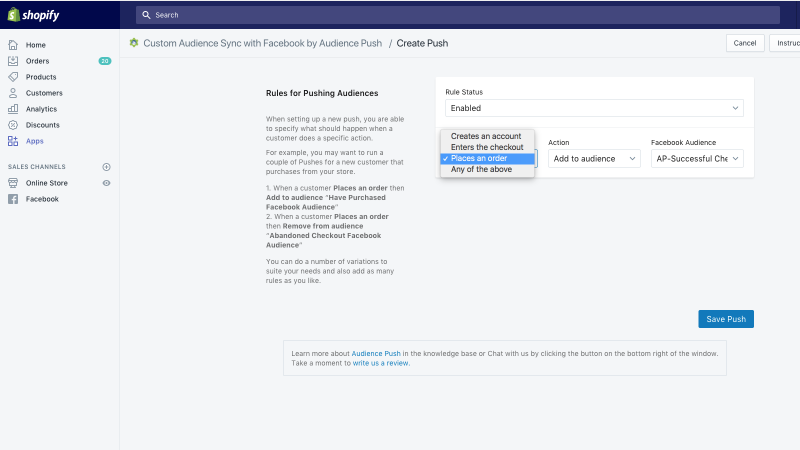Click the Orders inbox icon
Viewport: 800px width, 450px height.
(13, 61)
